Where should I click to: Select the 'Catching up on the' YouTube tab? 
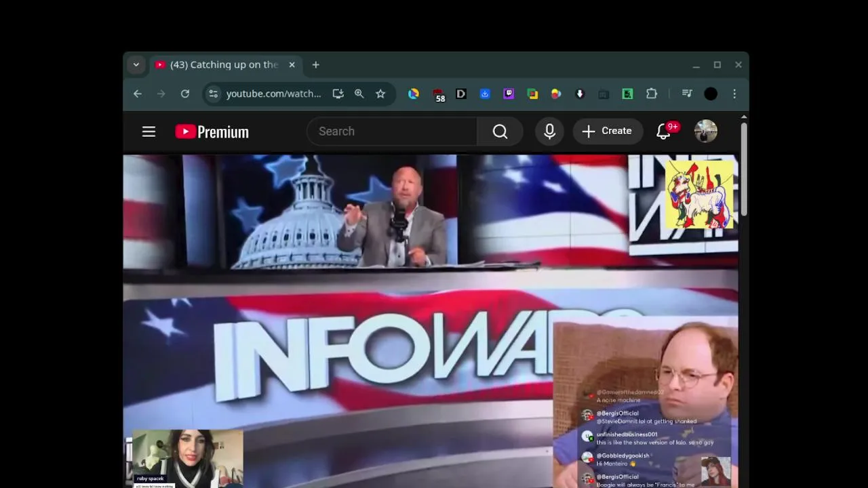pos(225,65)
